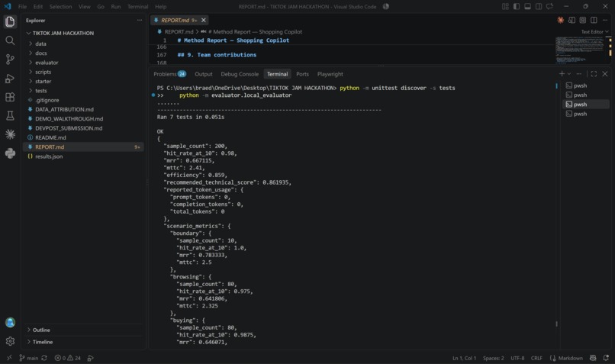Open the Run and Debug view
This screenshot has height=364, width=615.
(10, 78)
